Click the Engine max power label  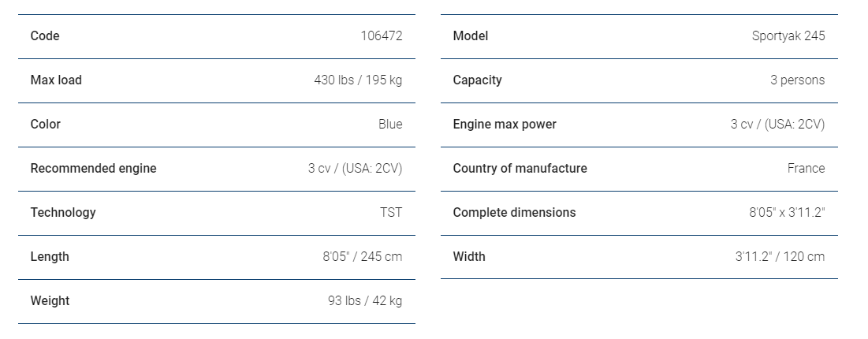pos(505,125)
